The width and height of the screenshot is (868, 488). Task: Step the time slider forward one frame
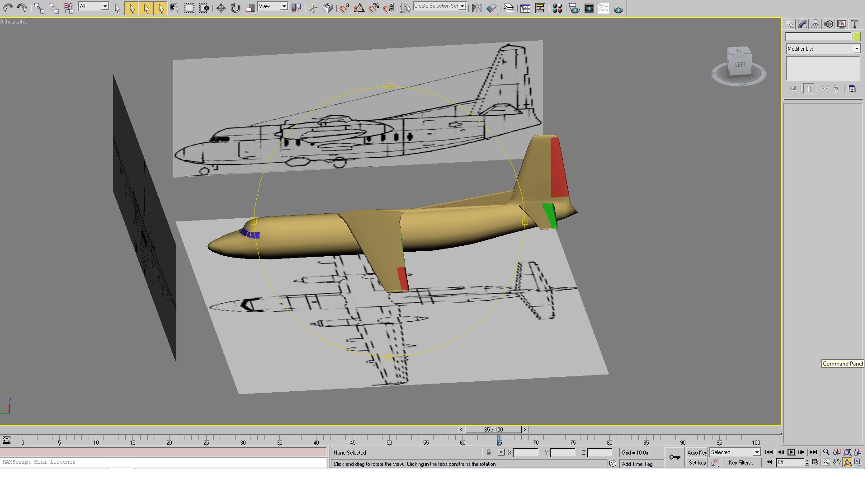click(x=525, y=429)
